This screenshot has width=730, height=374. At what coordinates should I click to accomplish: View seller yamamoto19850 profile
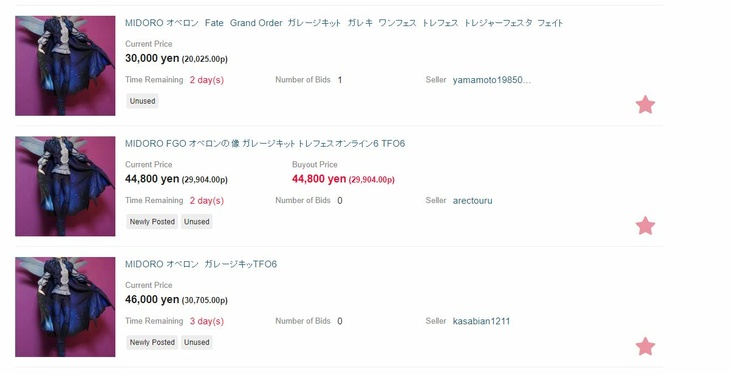coord(492,80)
